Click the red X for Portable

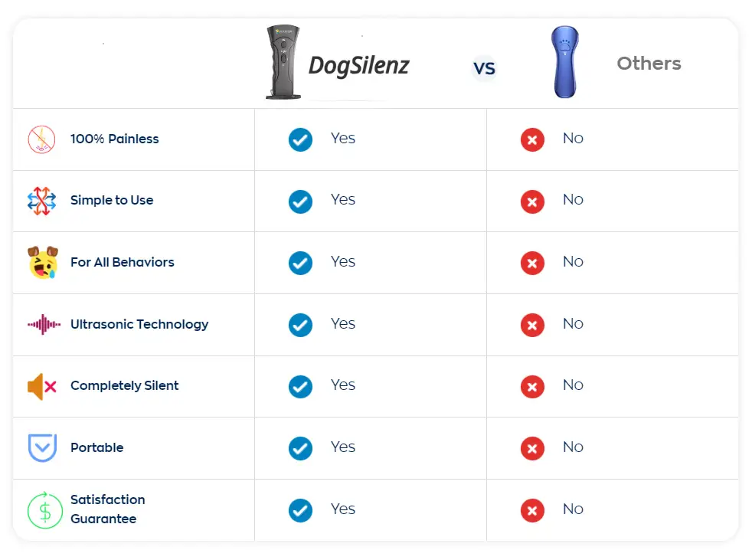point(532,449)
